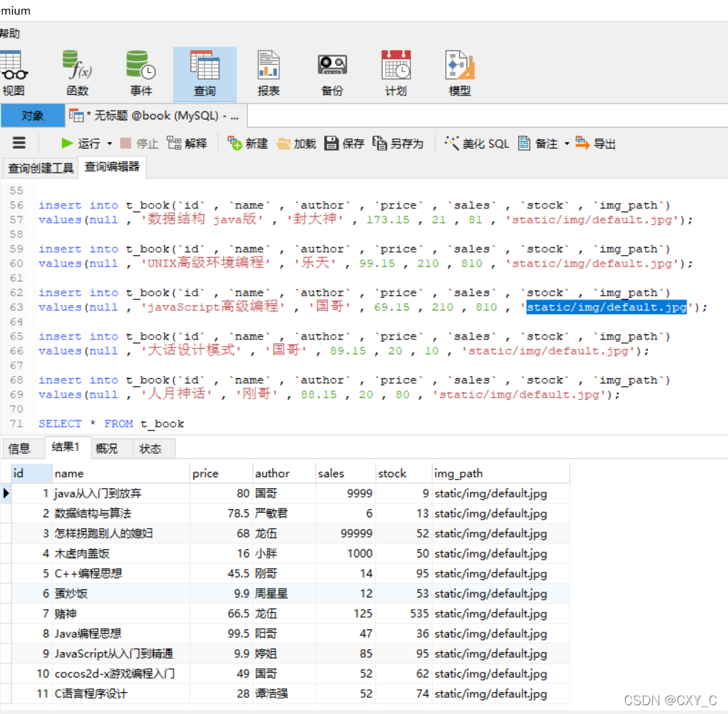Select cell '怎样拐跑别人的媳妇'

[x=121, y=533]
